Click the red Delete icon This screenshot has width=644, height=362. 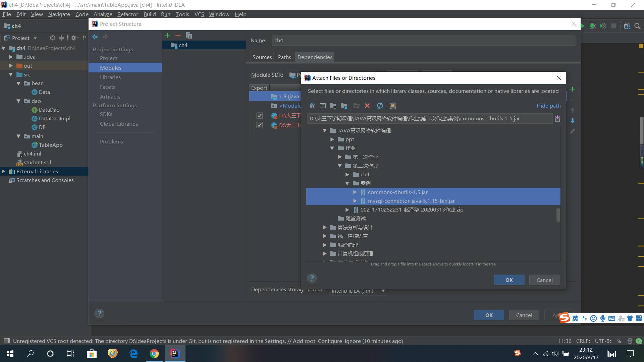[367, 106]
